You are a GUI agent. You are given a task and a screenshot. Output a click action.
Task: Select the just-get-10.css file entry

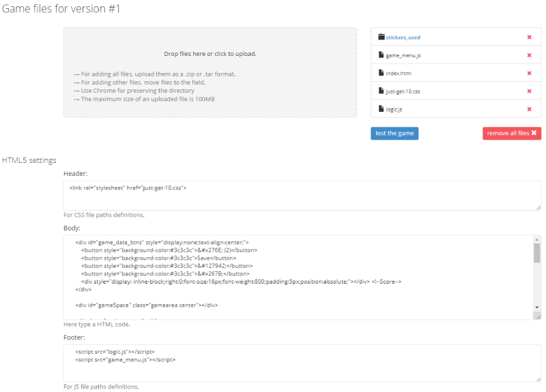pos(404,91)
